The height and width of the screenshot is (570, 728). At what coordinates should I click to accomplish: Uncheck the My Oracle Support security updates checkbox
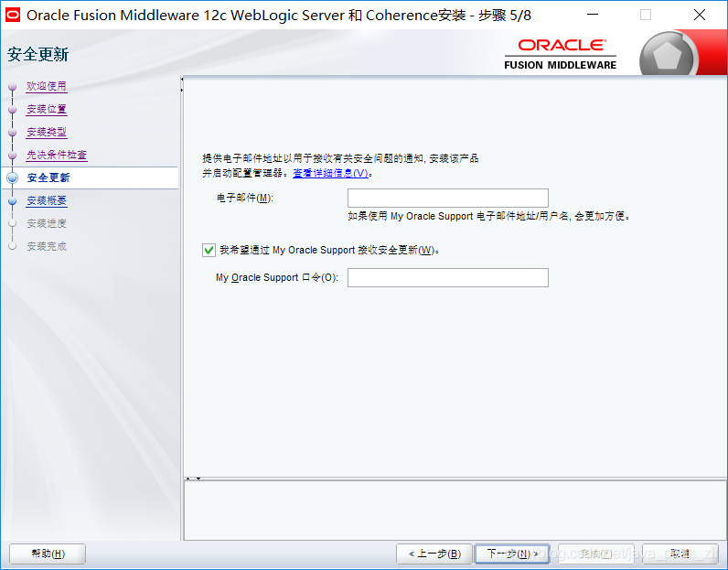point(209,251)
